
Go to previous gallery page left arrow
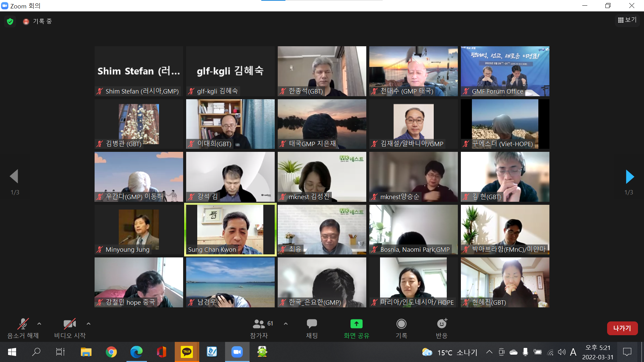[x=14, y=176]
